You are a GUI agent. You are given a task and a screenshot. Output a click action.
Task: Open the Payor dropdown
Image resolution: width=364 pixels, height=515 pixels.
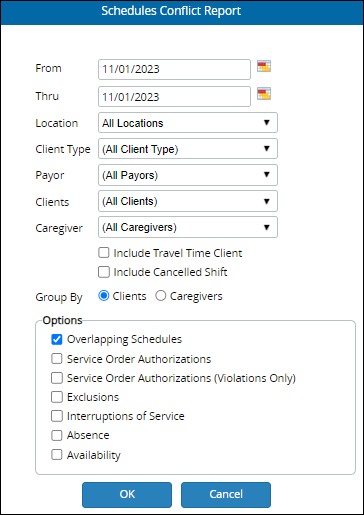(x=188, y=175)
